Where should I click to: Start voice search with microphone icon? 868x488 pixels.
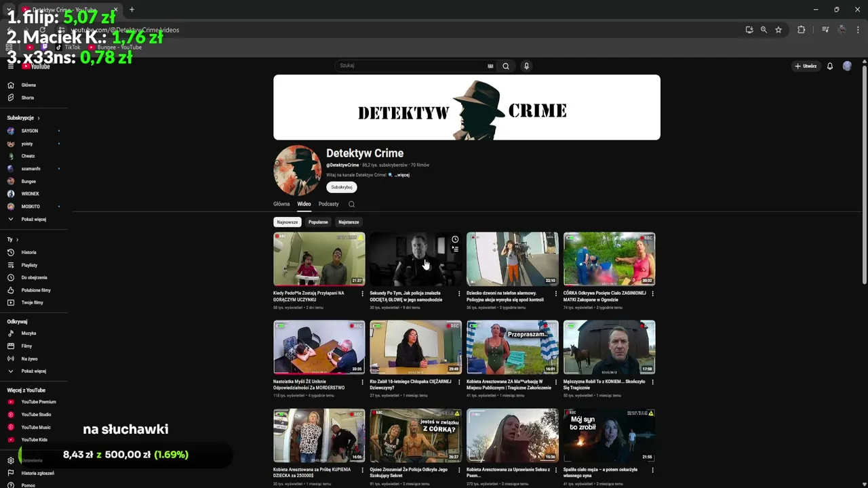pyautogui.click(x=526, y=66)
